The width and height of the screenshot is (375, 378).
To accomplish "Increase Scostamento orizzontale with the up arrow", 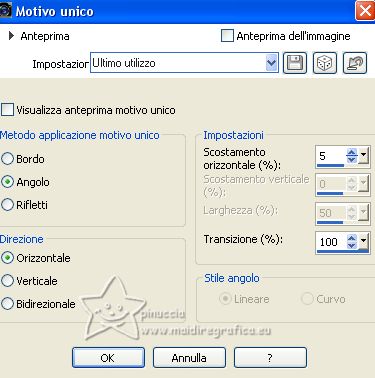I will pyautogui.click(x=352, y=152).
